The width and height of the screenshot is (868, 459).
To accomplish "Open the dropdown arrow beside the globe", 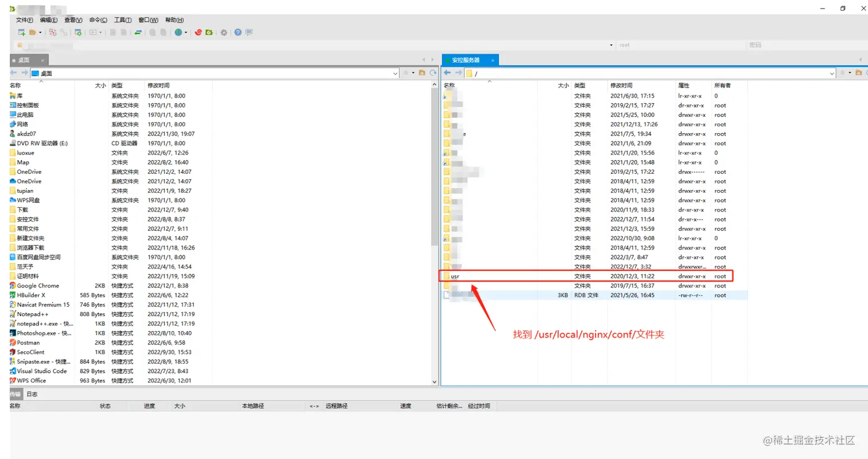I will coord(186,33).
